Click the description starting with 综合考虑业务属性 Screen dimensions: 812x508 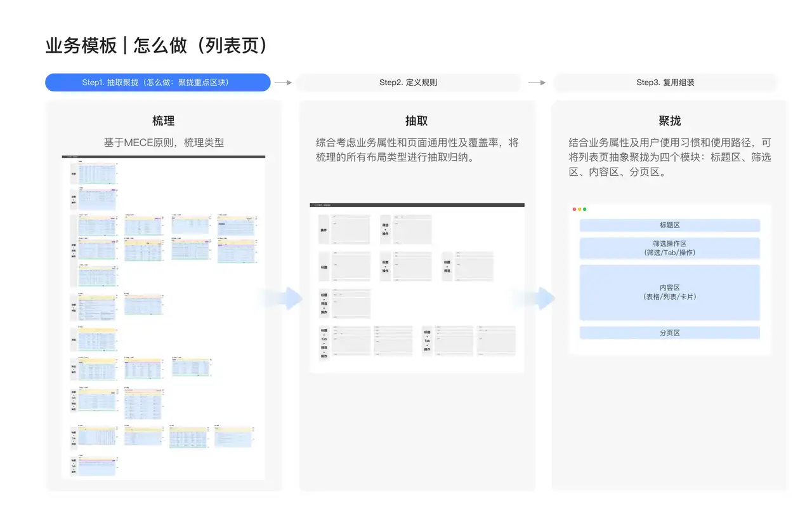click(x=417, y=150)
